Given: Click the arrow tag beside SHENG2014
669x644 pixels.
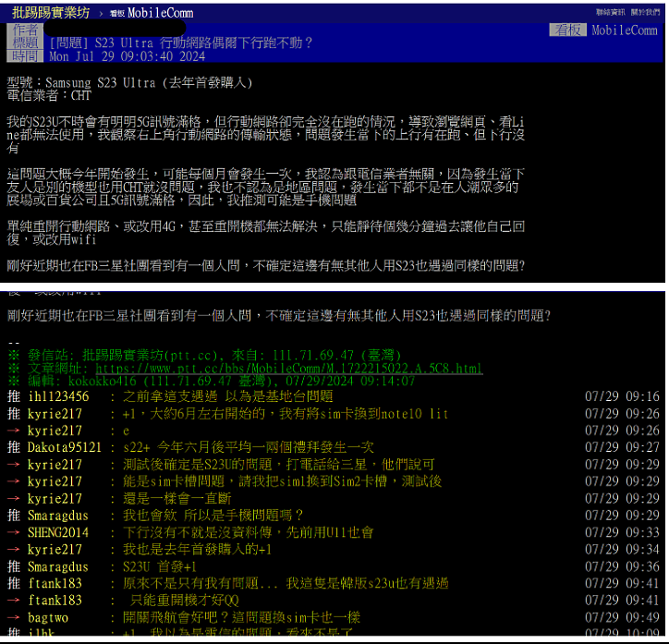Looking at the screenshot, I should [x=14, y=532].
